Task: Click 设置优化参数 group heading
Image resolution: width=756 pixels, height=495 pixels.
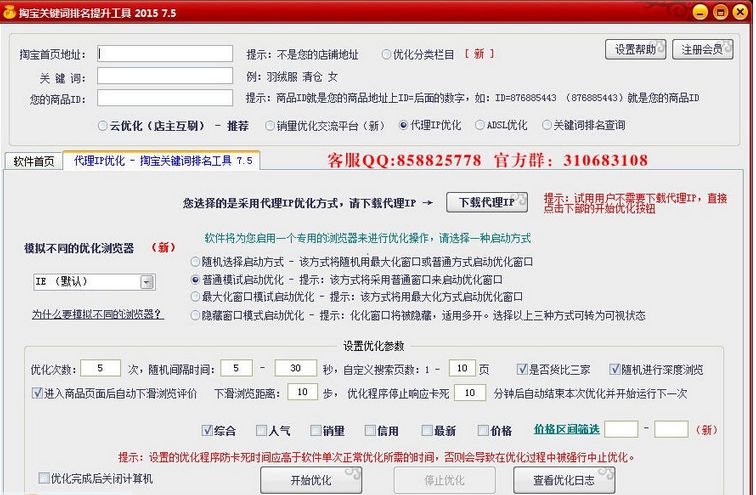Action: pos(374,346)
